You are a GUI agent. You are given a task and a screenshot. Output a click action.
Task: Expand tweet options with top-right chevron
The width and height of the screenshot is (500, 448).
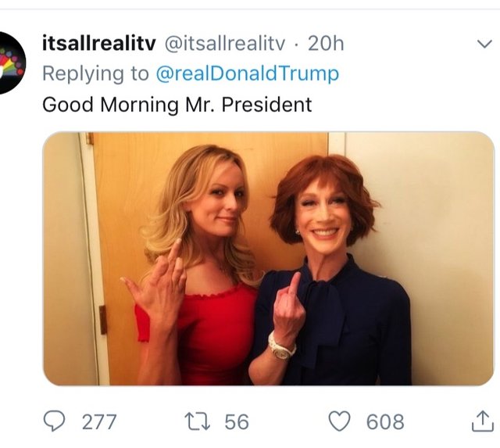point(484,45)
